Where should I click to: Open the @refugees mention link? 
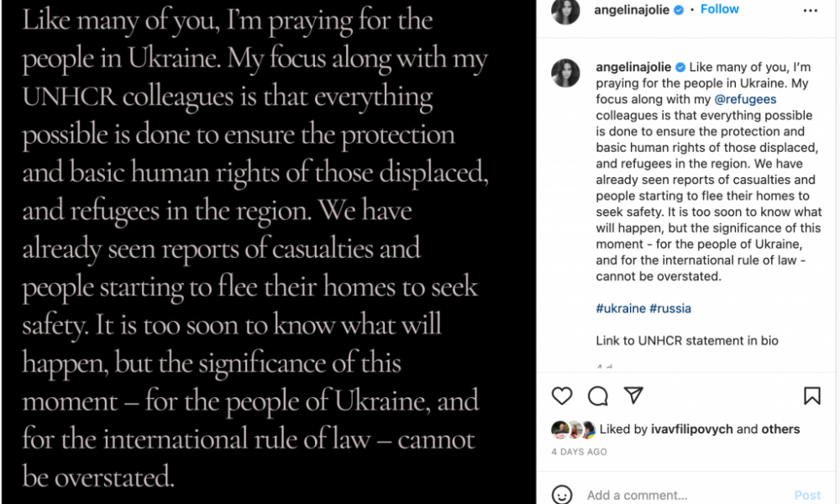746,100
